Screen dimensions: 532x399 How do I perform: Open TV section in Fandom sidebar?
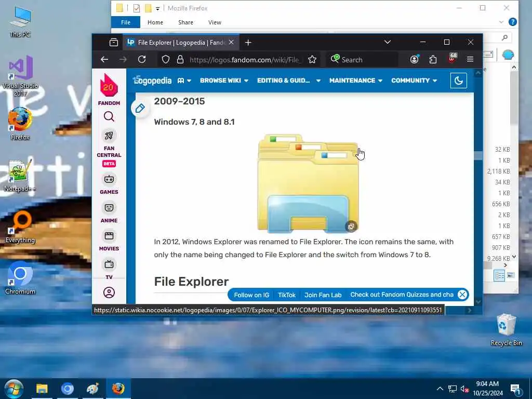pyautogui.click(x=109, y=269)
